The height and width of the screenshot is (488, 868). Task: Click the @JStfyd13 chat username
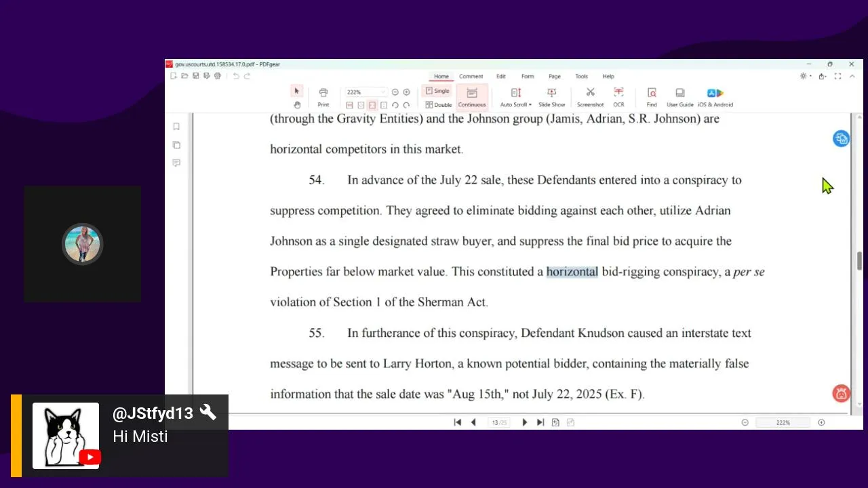[x=153, y=413]
